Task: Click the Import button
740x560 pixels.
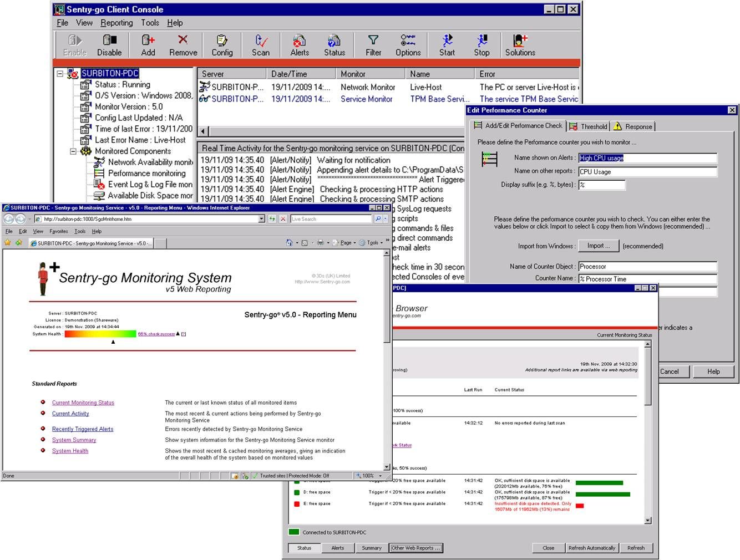Action: coord(599,246)
